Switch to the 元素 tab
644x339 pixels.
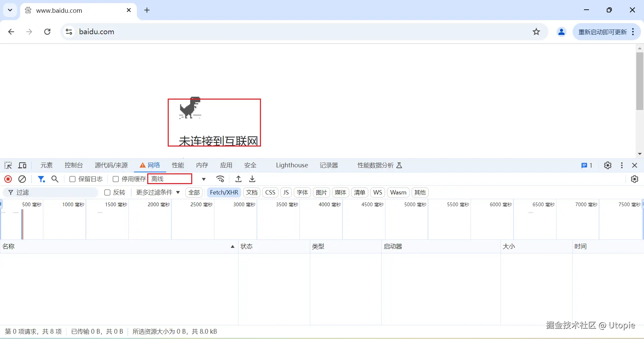(47, 165)
